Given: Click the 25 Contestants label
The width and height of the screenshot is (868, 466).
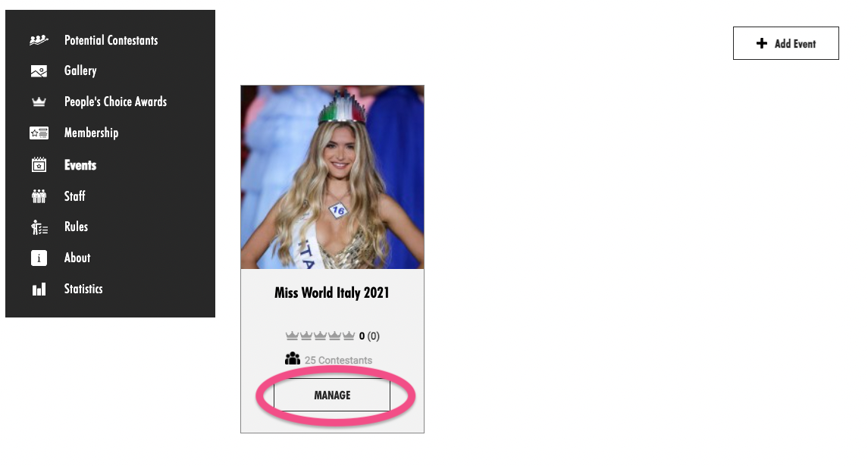Looking at the screenshot, I should tap(338, 360).
